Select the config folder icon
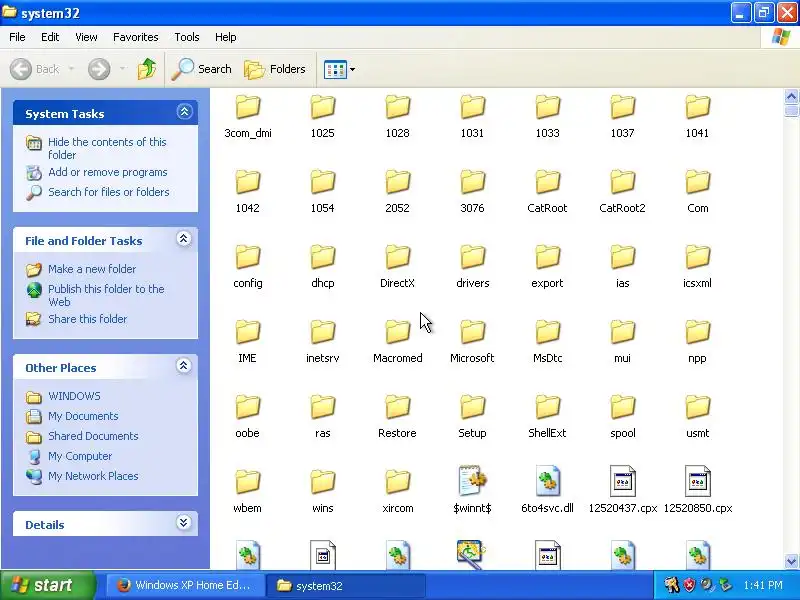 coord(248,257)
